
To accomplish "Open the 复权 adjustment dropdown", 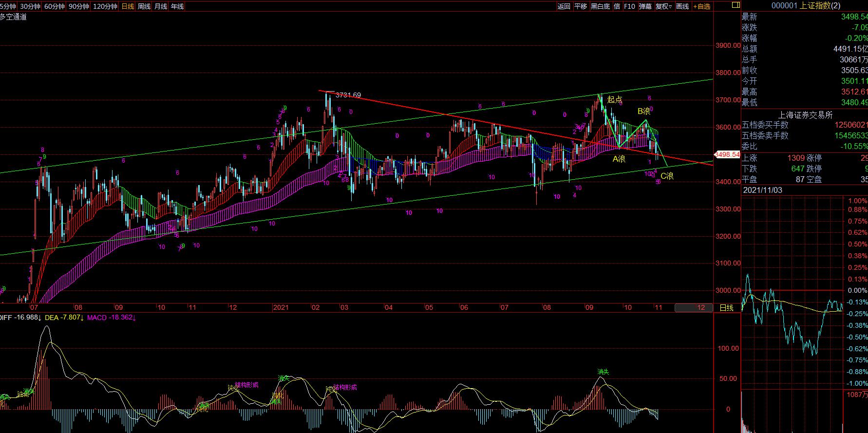I will (x=664, y=6).
